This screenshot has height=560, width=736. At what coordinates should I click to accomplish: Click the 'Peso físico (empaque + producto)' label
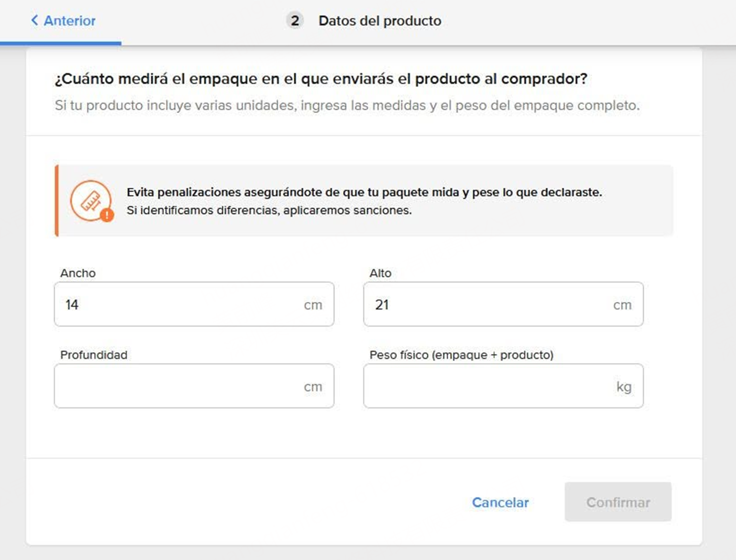462,355
